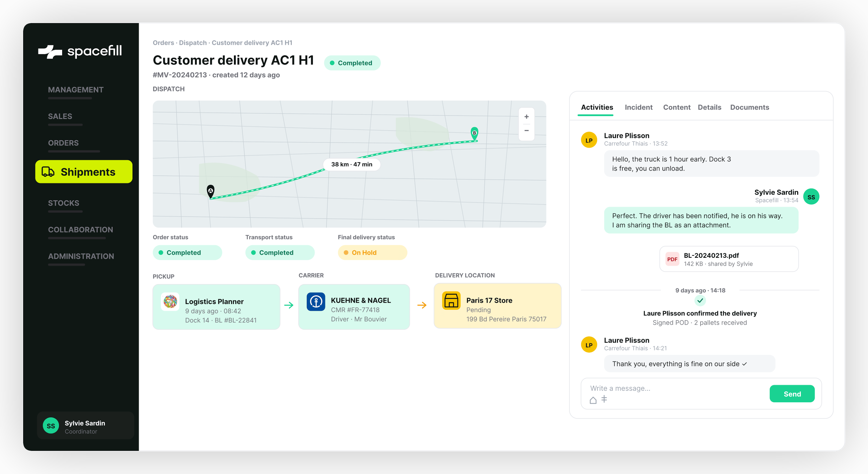Image resolution: width=868 pixels, height=474 pixels.
Task: Open the Paris 17 Store delivery card
Action: pos(497,306)
